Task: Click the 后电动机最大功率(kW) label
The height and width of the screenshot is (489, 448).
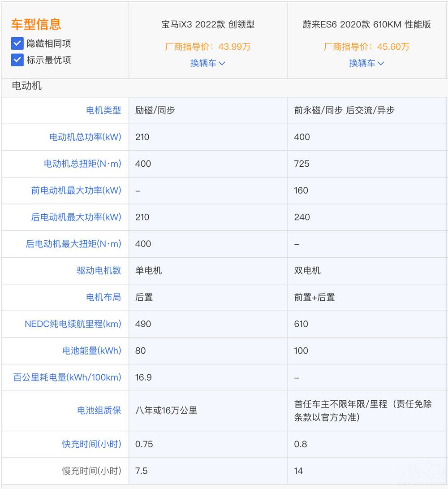Action: pyautogui.click(x=76, y=217)
